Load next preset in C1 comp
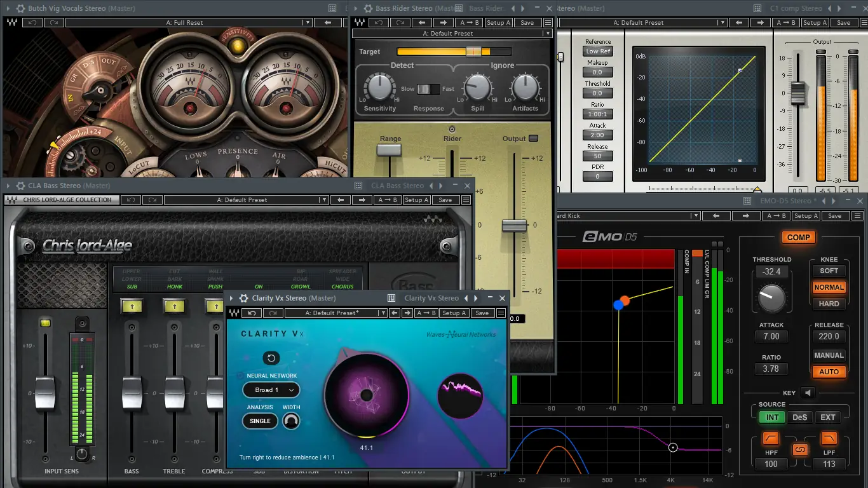Image resolution: width=868 pixels, height=488 pixels. point(759,22)
